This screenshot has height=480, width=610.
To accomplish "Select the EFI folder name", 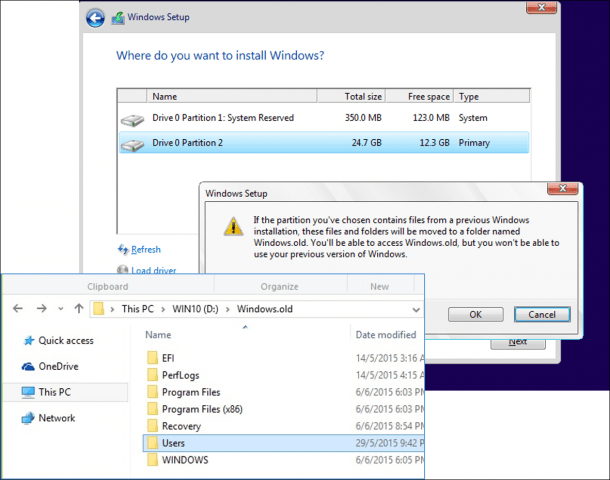I will point(168,358).
